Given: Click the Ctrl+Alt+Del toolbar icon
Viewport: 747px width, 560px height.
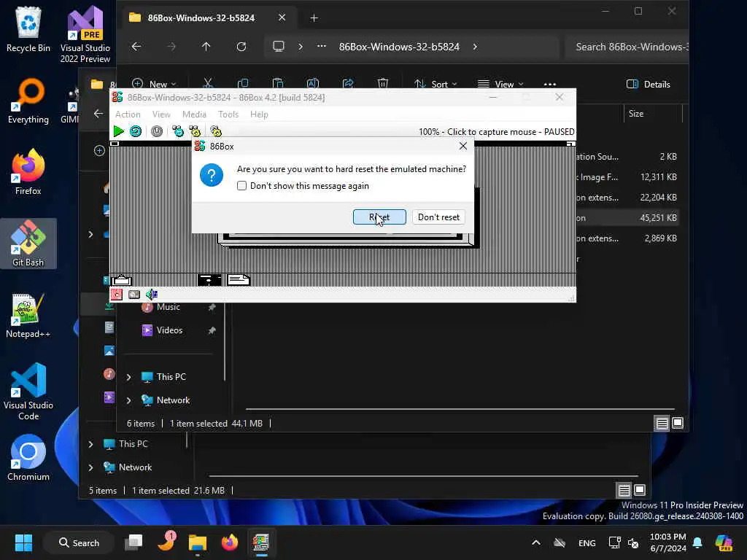Looking at the screenshot, I should point(178,131).
